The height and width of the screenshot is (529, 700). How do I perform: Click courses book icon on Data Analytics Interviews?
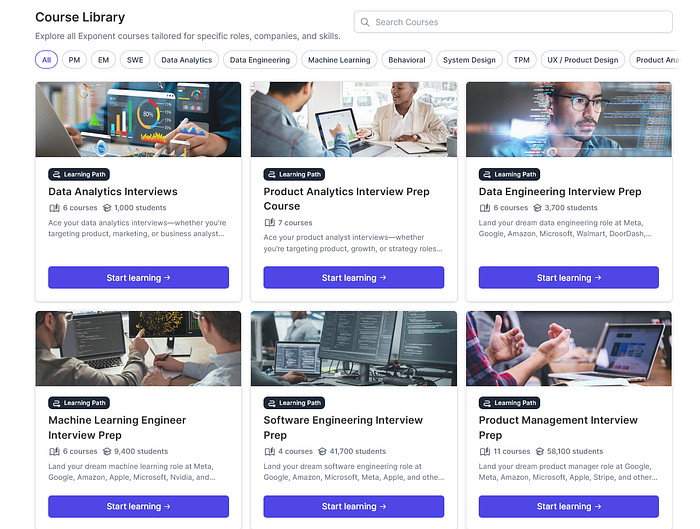[54, 208]
